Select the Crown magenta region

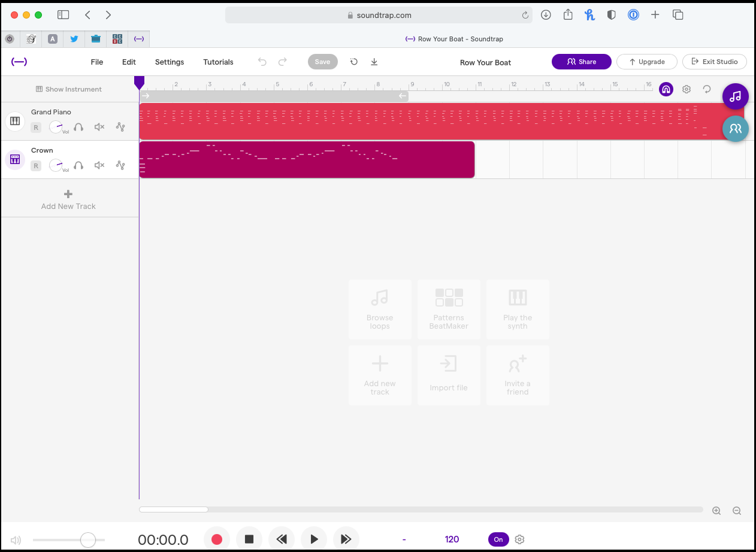click(x=307, y=160)
